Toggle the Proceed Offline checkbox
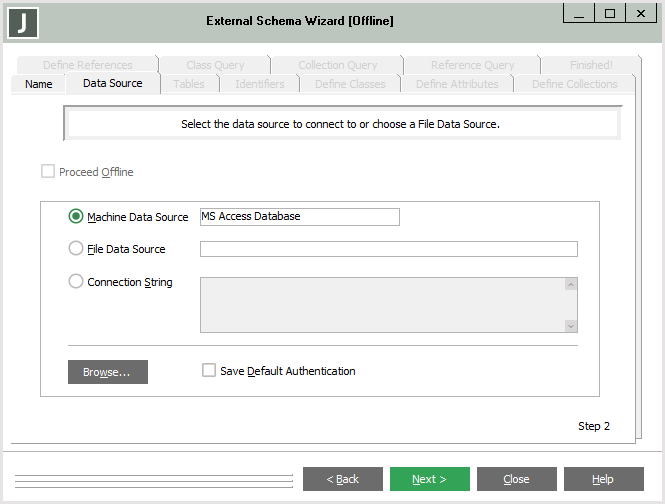This screenshot has width=665, height=504. tap(48, 171)
